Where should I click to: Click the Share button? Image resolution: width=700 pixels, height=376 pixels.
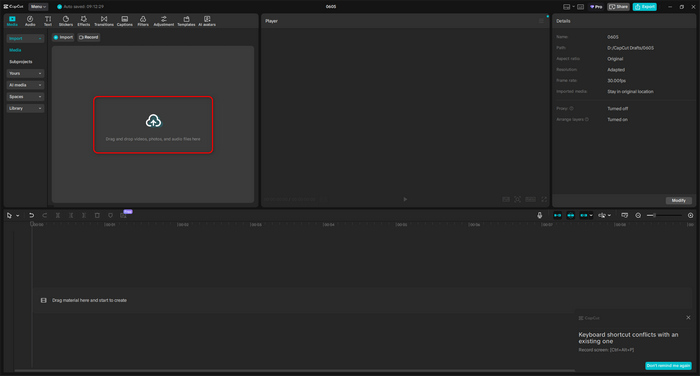618,7
